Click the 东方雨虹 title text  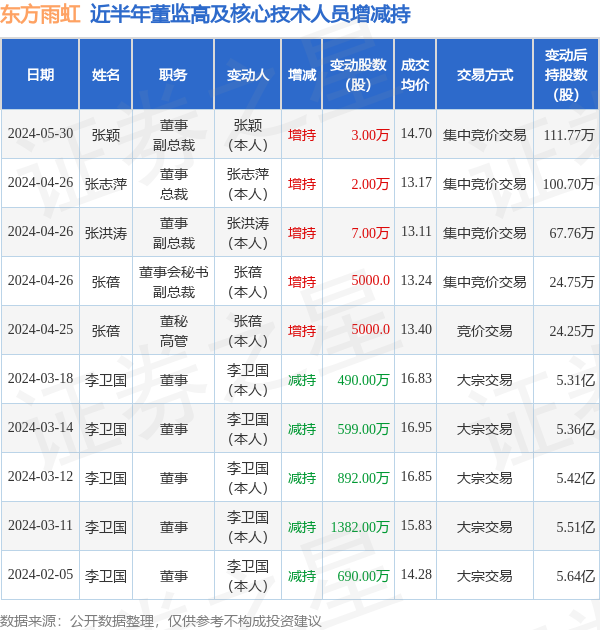(x=40, y=15)
